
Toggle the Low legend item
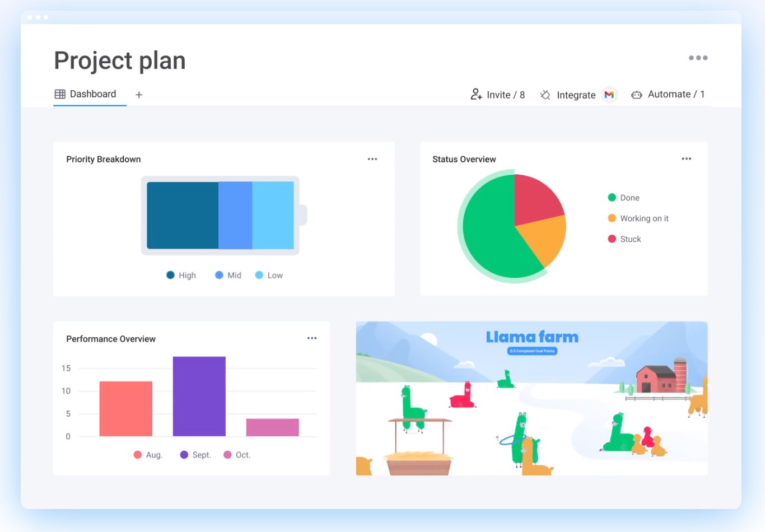pyautogui.click(x=269, y=275)
